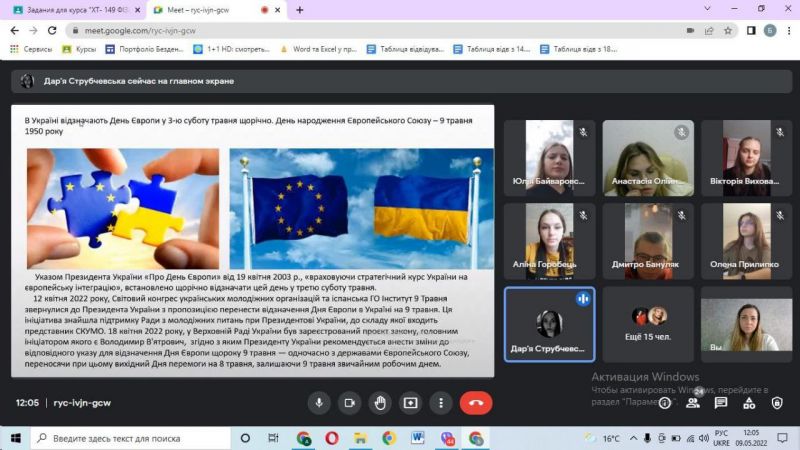This screenshot has height=450, width=800.
Task: Open taskbar clock showing 12:05
Action: 751,438
